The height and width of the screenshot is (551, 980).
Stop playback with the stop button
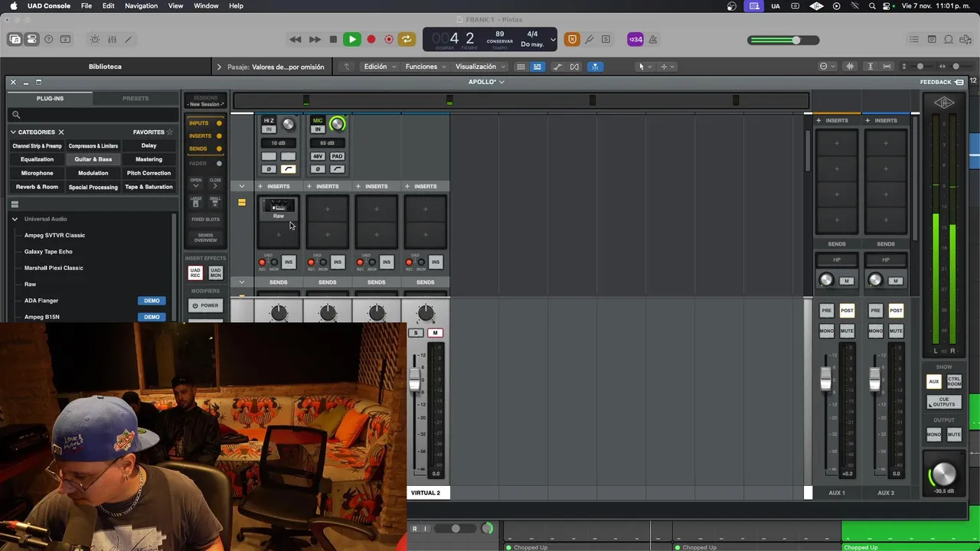tap(333, 39)
